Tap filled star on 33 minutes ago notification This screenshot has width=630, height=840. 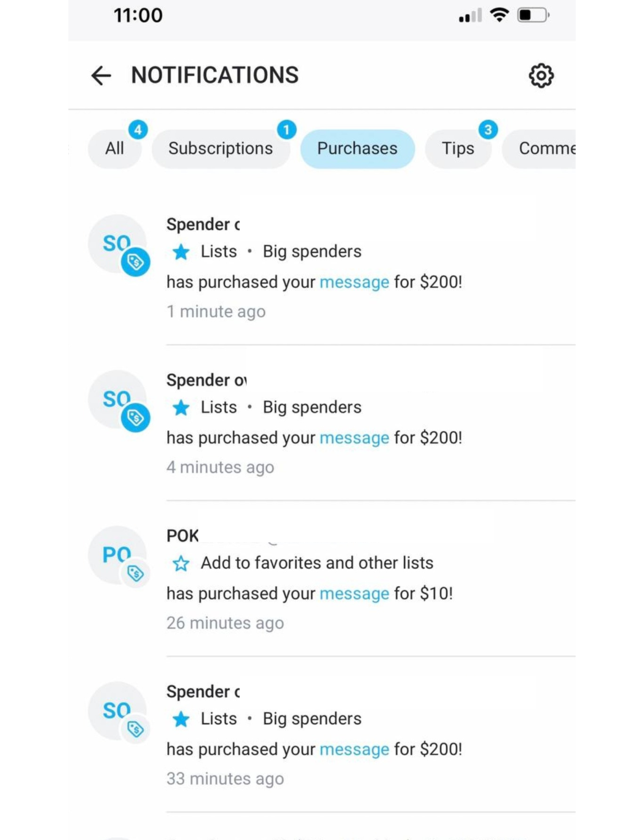181,719
